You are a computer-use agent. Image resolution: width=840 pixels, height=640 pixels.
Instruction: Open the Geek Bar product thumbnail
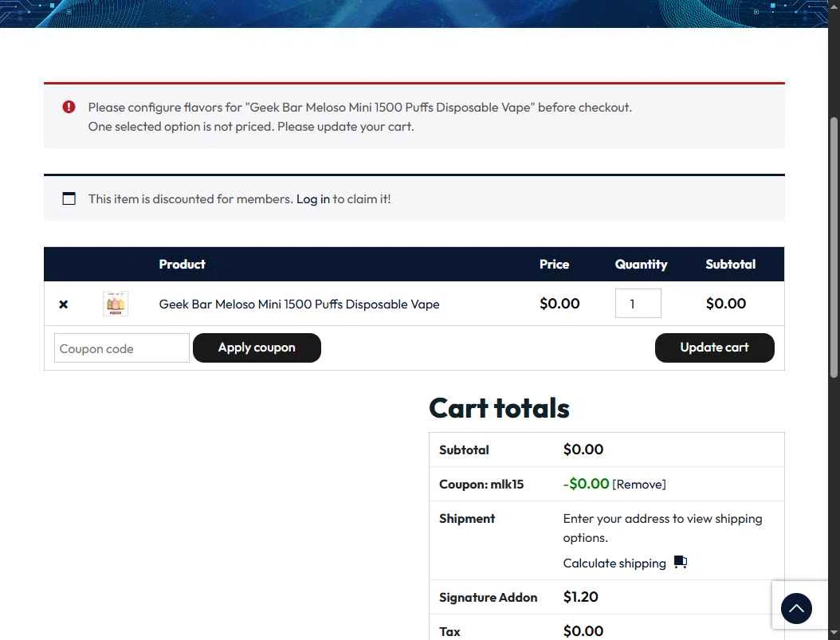[116, 304]
